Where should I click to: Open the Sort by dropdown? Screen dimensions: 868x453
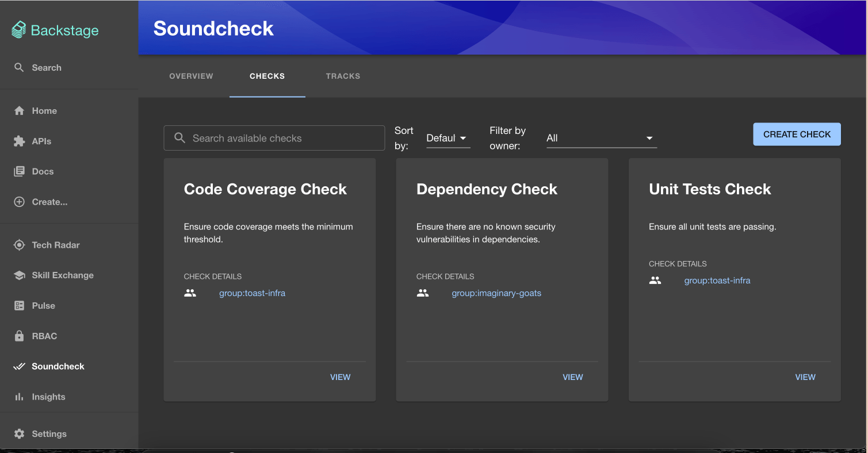[448, 138]
